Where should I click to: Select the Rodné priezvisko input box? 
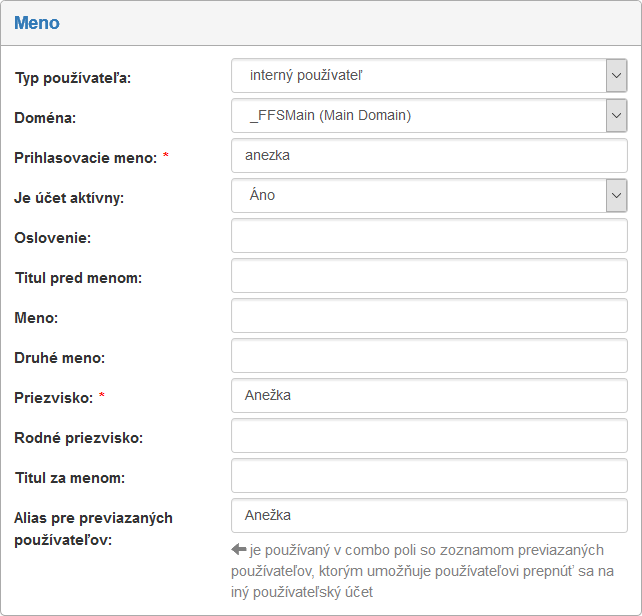tap(429, 435)
